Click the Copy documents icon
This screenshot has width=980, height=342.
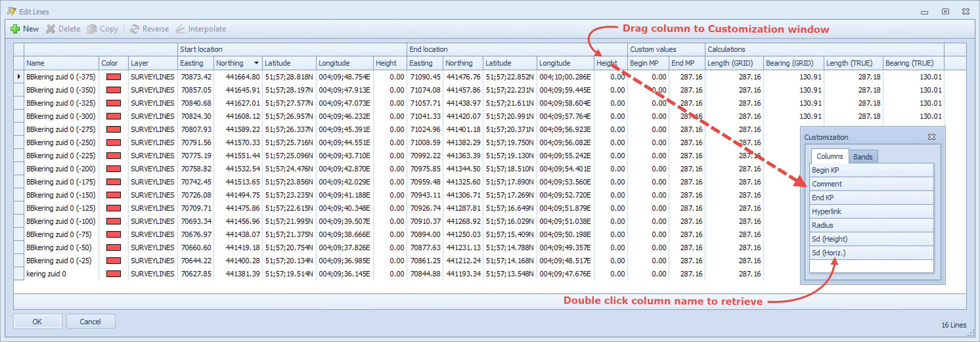(92, 29)
